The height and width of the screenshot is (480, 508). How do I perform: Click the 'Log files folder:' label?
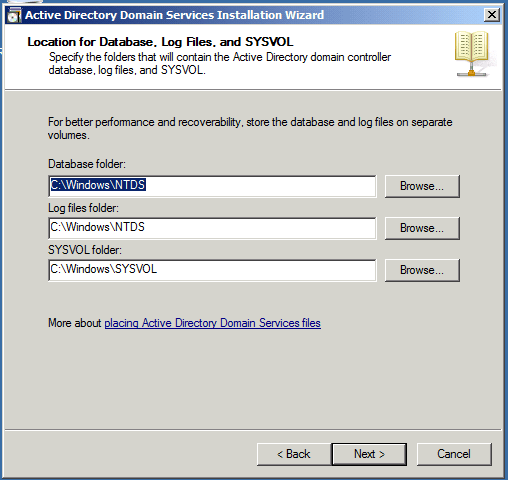point(83,208)
